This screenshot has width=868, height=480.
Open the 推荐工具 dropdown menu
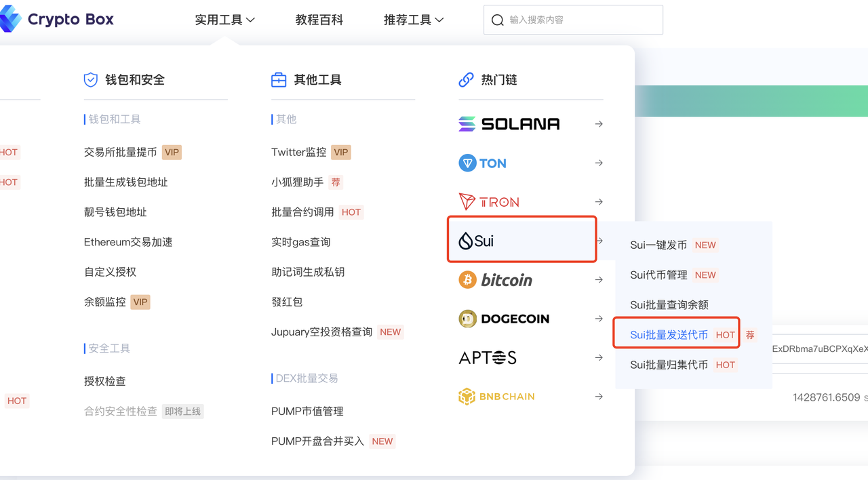414,20
